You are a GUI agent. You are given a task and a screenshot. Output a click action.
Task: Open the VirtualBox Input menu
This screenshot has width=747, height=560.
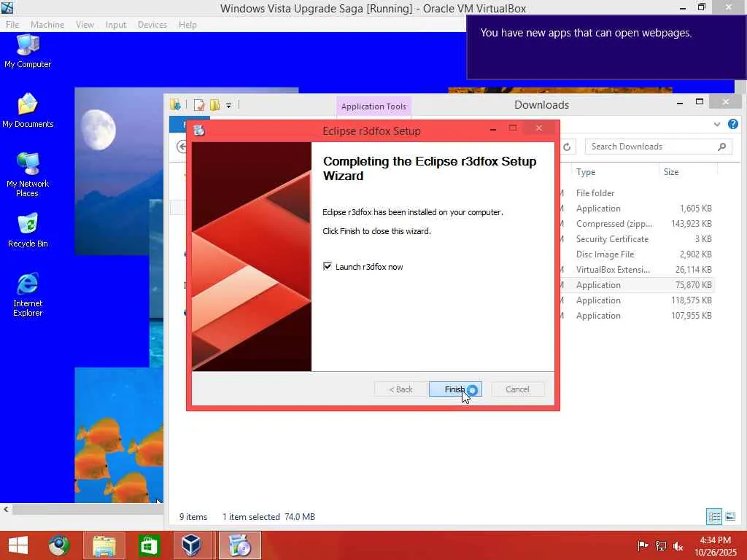(116, 25)
